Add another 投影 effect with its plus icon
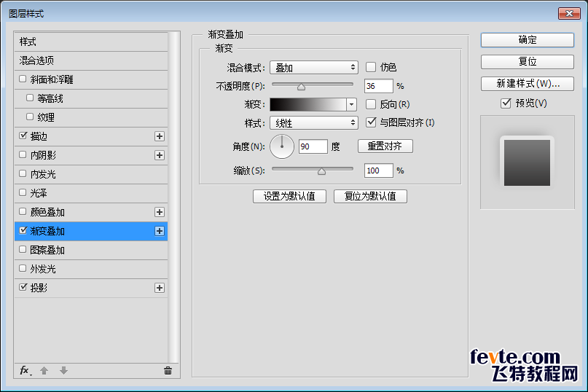This screenshot has height=392, width=588. click(x=160, y=288)
